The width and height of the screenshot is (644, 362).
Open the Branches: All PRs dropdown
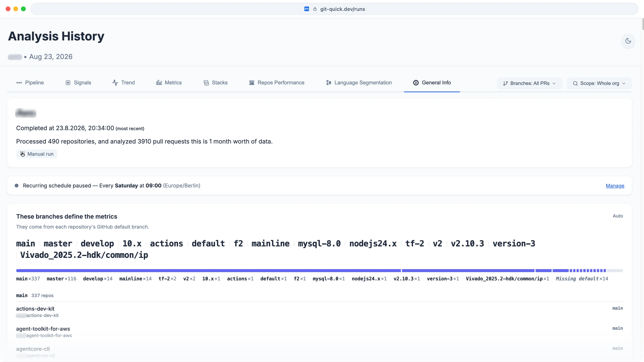click(529, 83)
